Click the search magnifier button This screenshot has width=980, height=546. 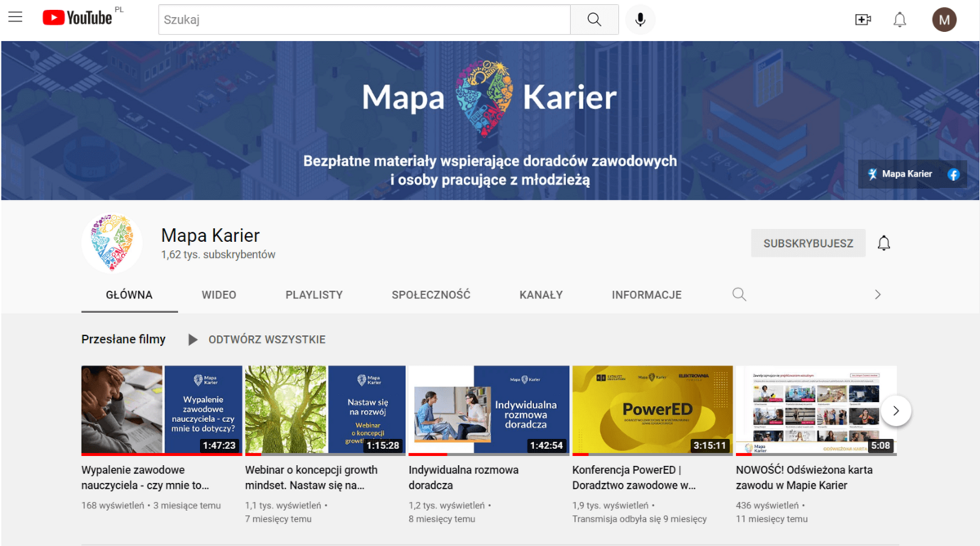tap(594, 20)
